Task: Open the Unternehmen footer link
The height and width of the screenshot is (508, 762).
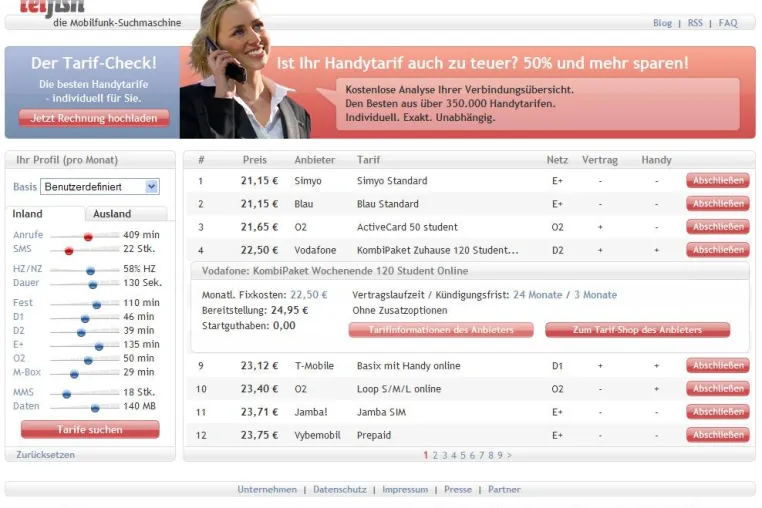Action: click(x=267, y=490)
